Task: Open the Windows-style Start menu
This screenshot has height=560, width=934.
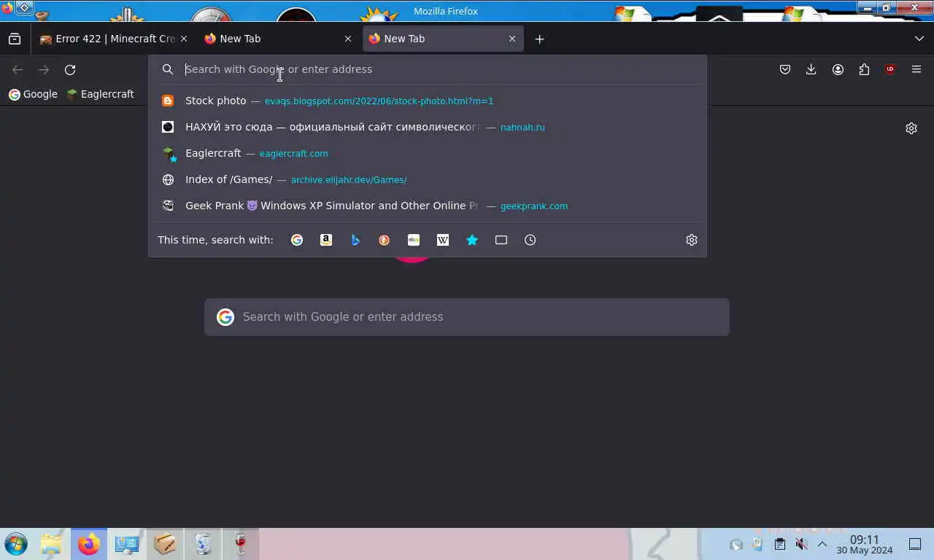Action: click(15, 544)
